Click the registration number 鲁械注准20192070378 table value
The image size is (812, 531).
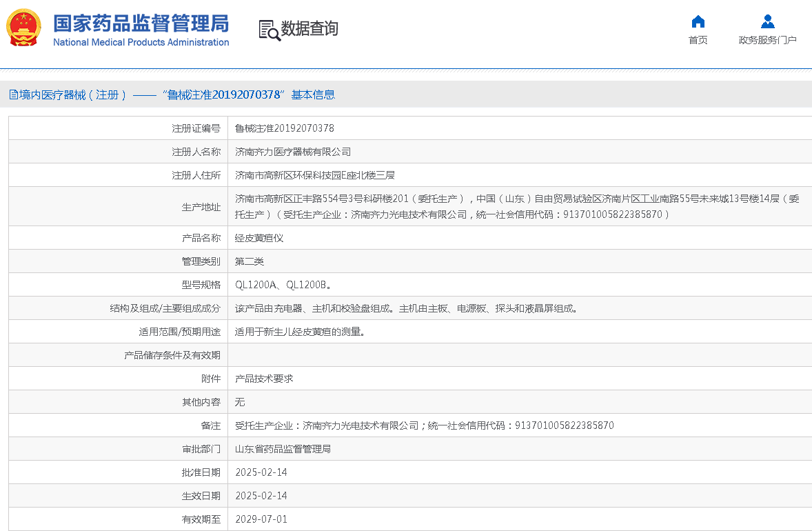[x=284, y=128]
